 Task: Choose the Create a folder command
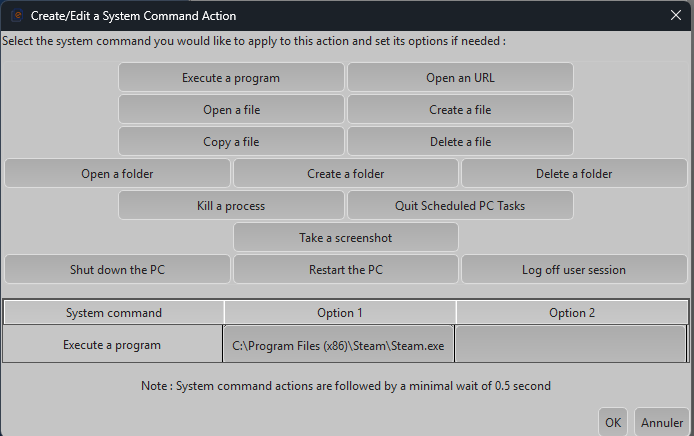(346, 174)
